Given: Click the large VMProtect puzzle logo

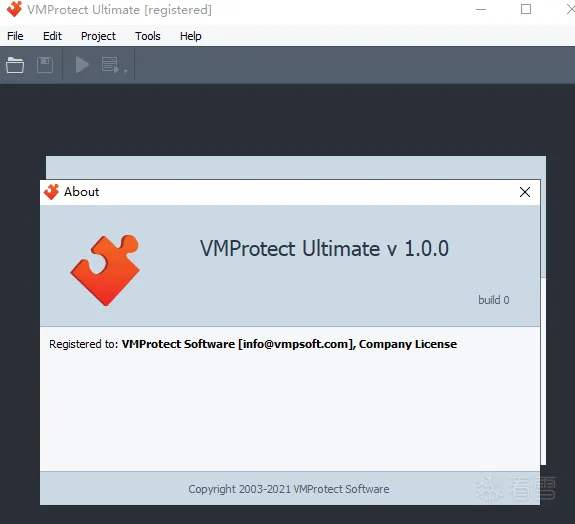Looking at the screenshot, I should (x=105, y=270).
